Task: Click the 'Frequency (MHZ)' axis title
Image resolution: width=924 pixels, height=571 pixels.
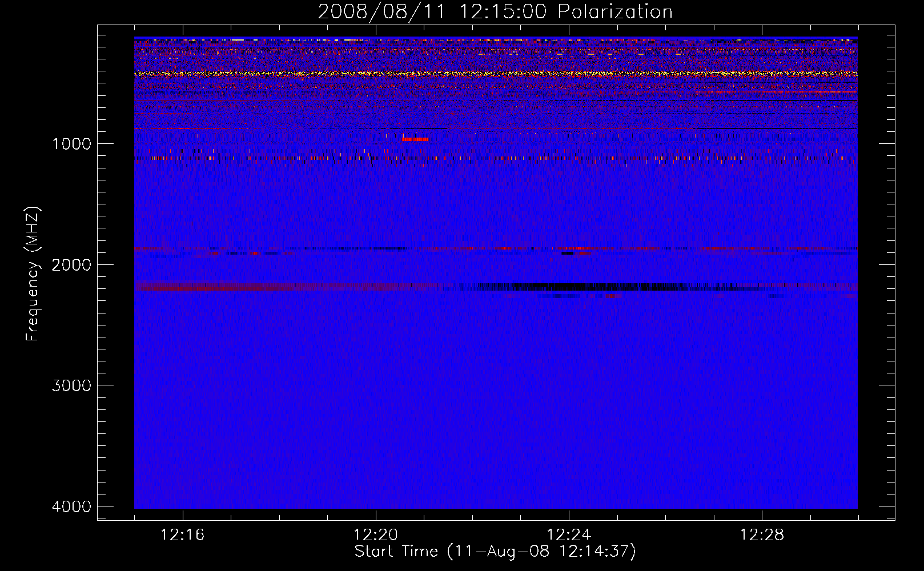Action: click(x=33, y=274)
